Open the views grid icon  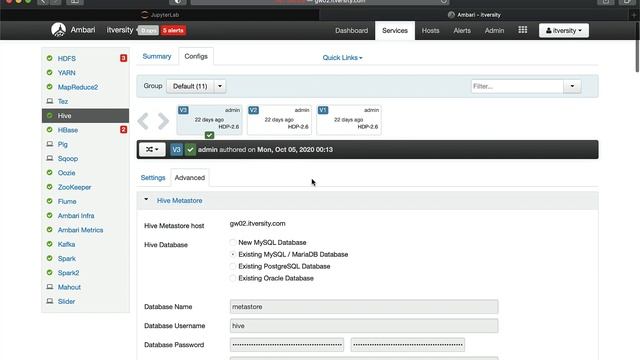pyautogui.click(x=522, y=30)
